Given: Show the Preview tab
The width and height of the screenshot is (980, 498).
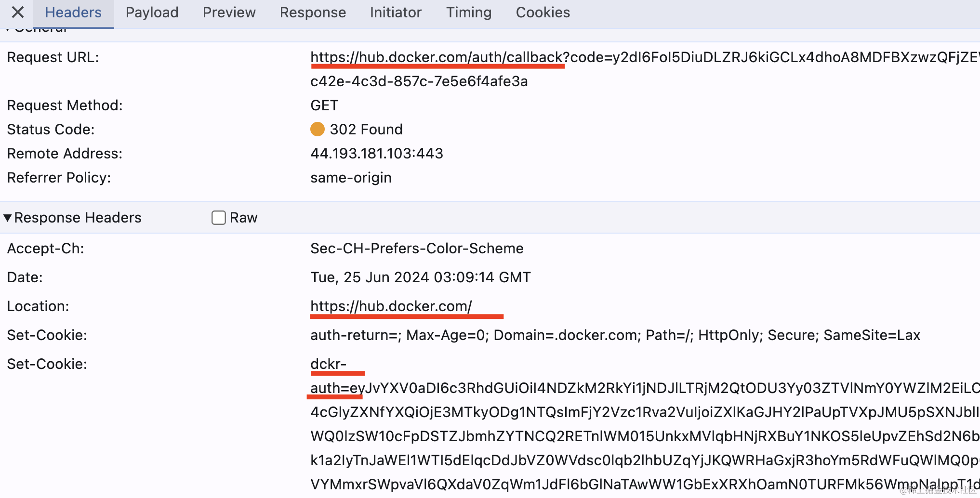Looking at the screenshot, I should (x=229, y=13).
